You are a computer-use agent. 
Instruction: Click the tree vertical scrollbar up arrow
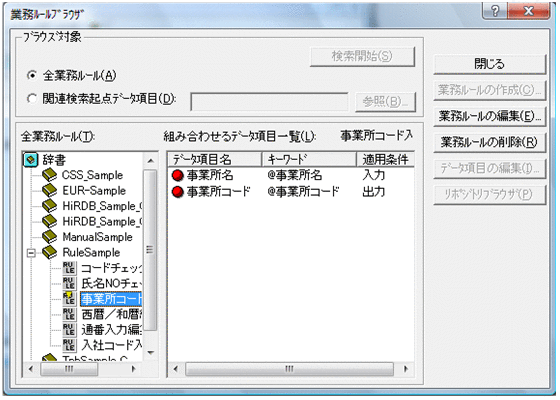coord(150,160)
